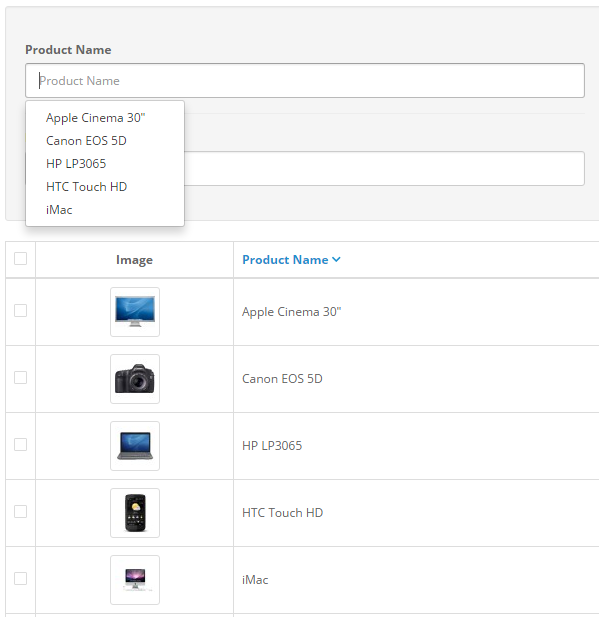599x617 pixels.
Task: Click HTC Touch HD name in table
Action: click(283, 512)
